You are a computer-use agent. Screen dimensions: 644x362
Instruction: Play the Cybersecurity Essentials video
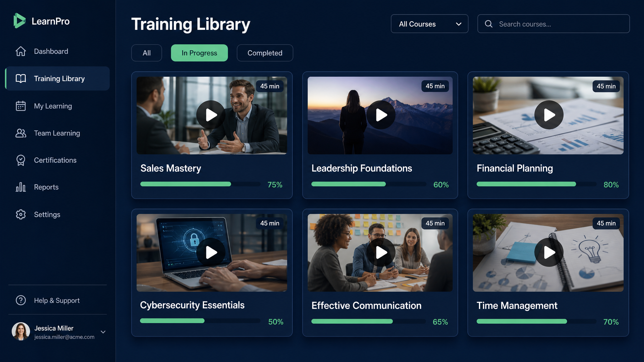[x=211, y=252]
